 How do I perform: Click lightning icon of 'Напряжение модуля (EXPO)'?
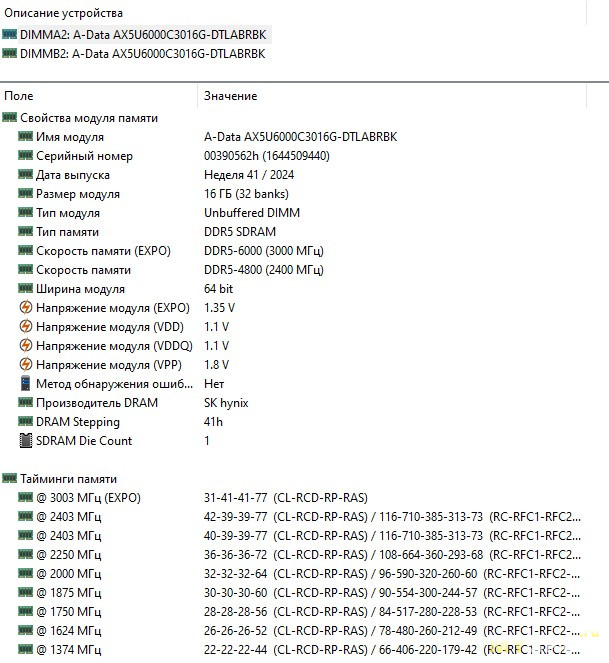point(26,307)
